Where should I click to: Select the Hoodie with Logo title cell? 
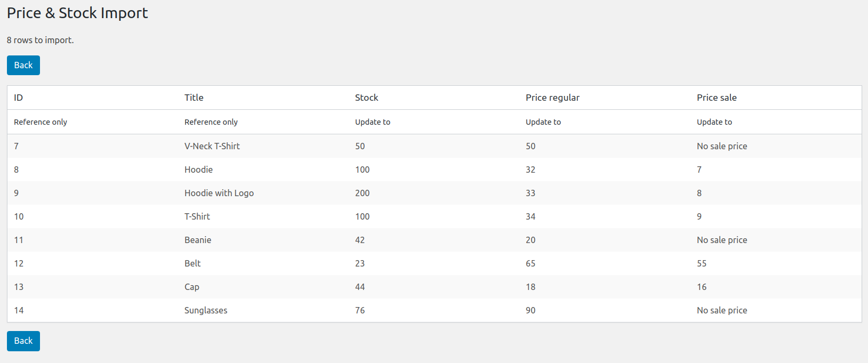[x=219, y=193]
